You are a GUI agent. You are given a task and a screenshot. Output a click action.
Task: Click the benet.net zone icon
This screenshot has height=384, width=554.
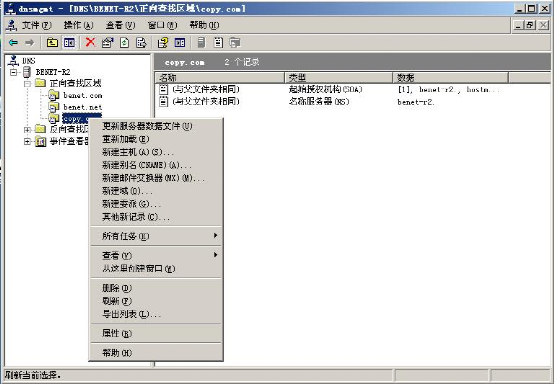point(54,107)
